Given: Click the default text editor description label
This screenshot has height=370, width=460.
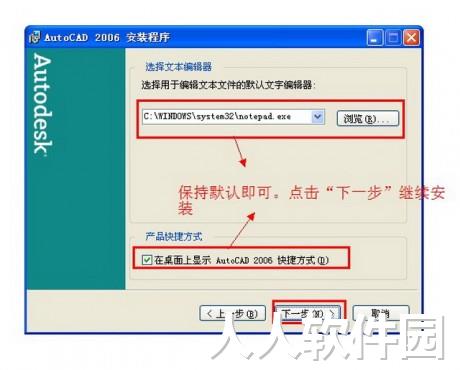Looking at the screenshot, I should (228, 85).
